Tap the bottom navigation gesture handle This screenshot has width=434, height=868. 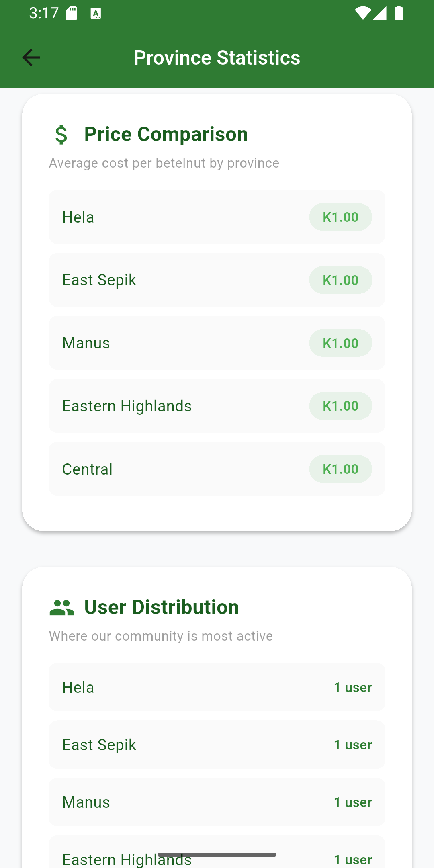(x=217, y=855)
